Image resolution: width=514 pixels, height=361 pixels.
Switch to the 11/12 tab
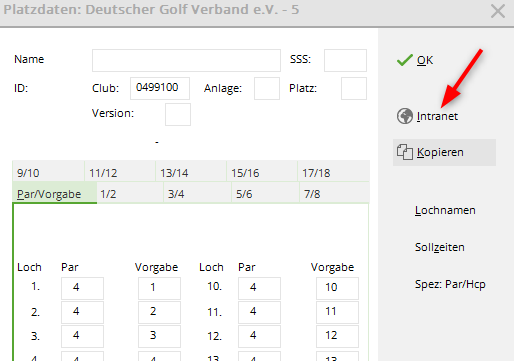120,172
